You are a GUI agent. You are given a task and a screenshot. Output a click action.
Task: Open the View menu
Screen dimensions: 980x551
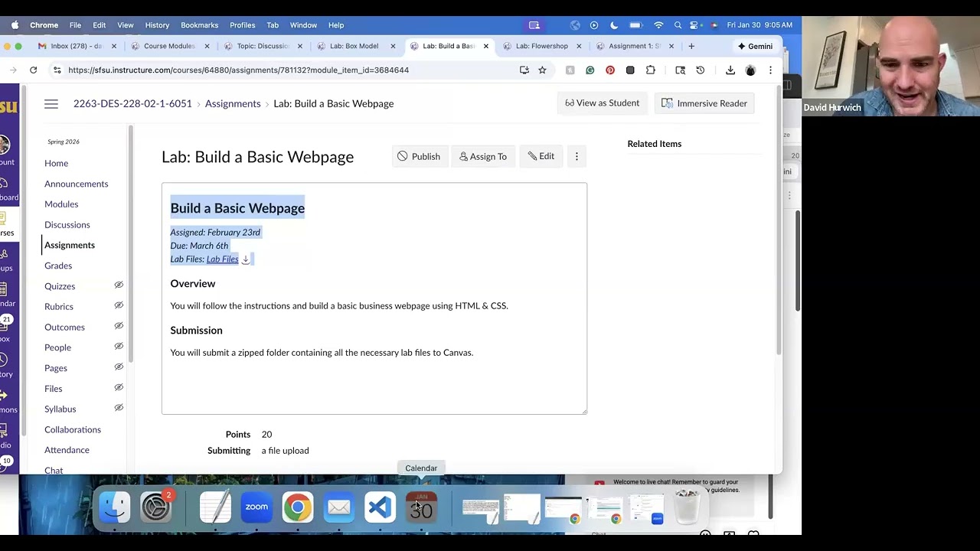(x=126, y=25)
